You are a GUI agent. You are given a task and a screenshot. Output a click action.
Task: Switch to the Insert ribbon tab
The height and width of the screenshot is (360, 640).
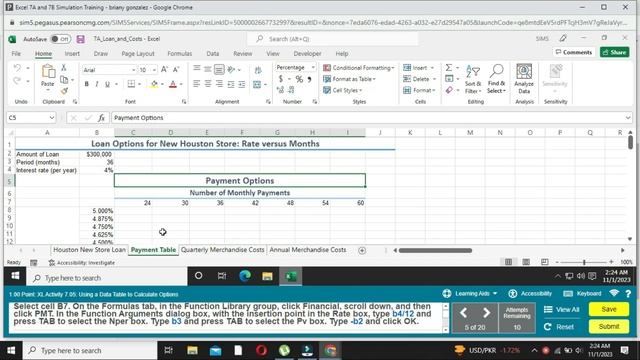click(72, 53)
